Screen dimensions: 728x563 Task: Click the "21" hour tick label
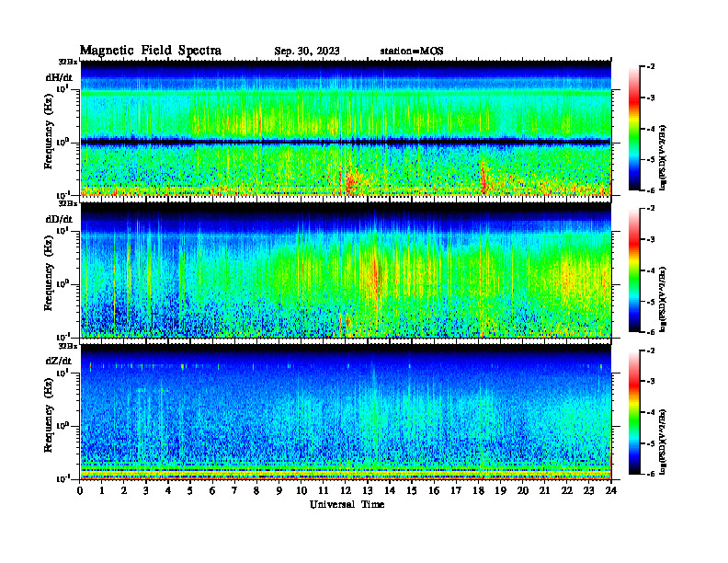pyautogui.click(x=544, y=491)
